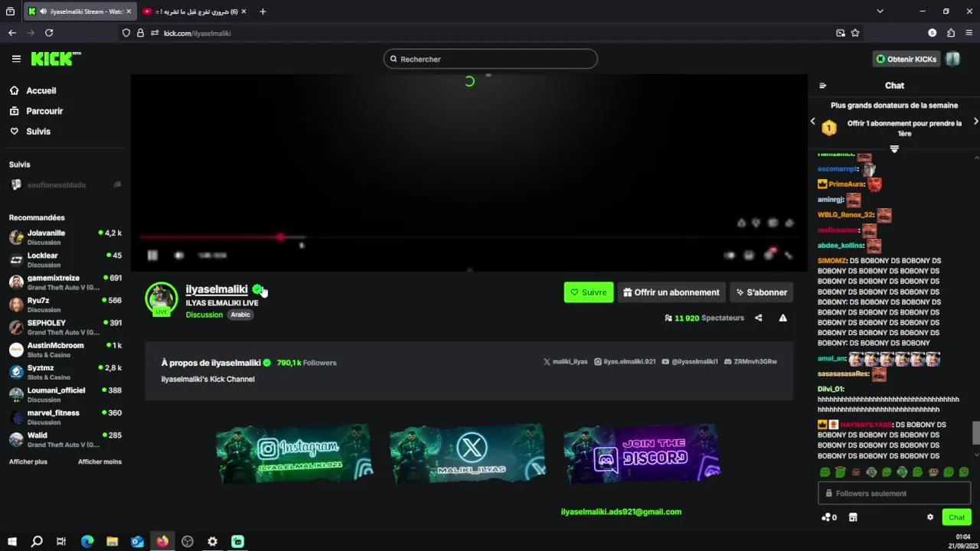Open the Discord ZRMnvh3GRw link
This screenshot has width=980, height=551.
[x=750, y=361]
